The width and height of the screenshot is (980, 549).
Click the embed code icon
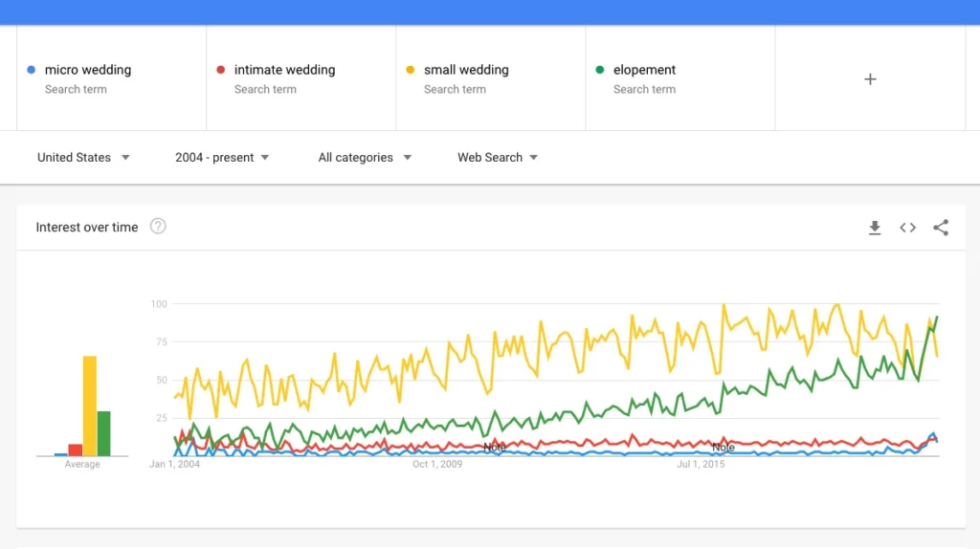click(x=907, y=228)
